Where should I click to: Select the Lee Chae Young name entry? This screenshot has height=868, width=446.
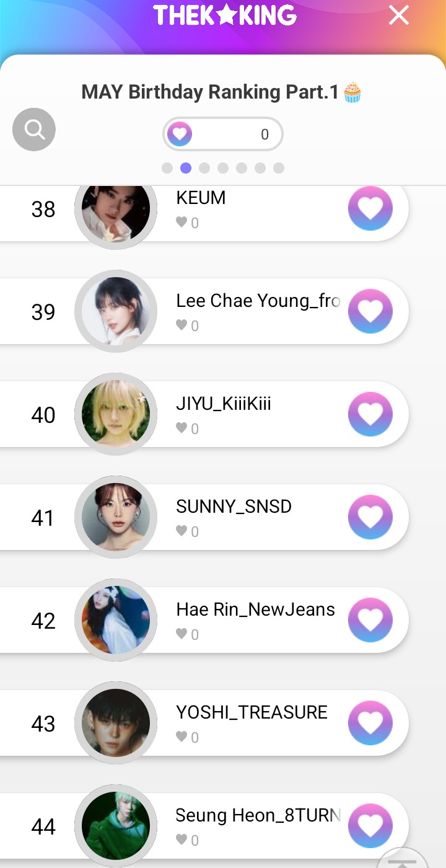click(258, 301)
